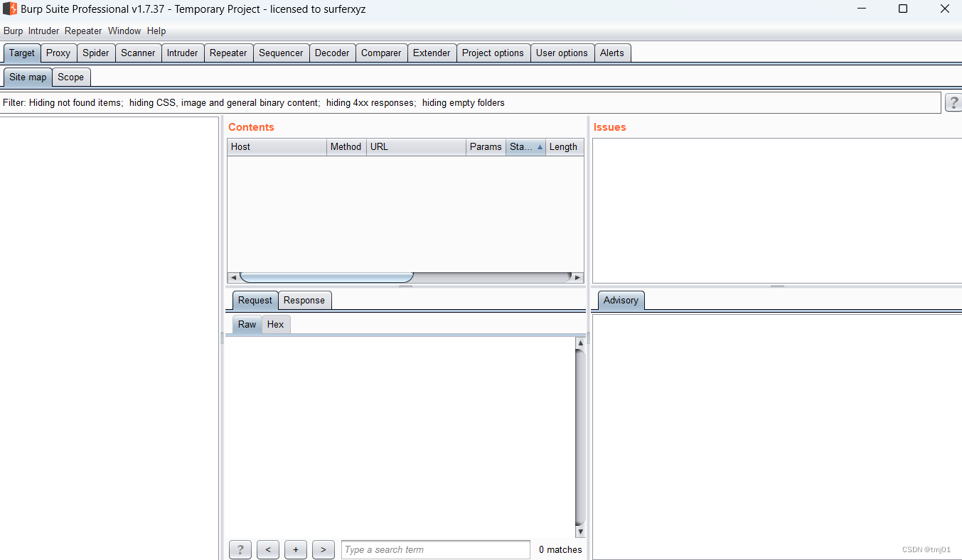Select the Advisory tab
Screen dimensions: 962x560
point(621,300)
